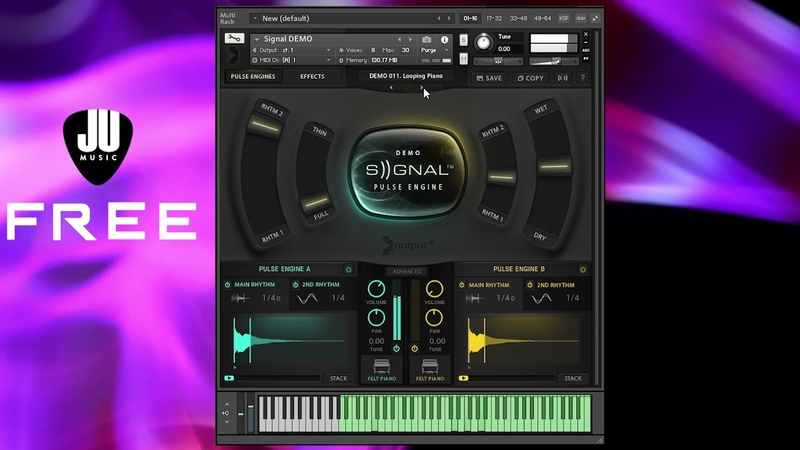This screenshot has width=800, height=450.
Task: Toggle Engine B 2nd Rhythm power
Action: [x=530, y=285]
